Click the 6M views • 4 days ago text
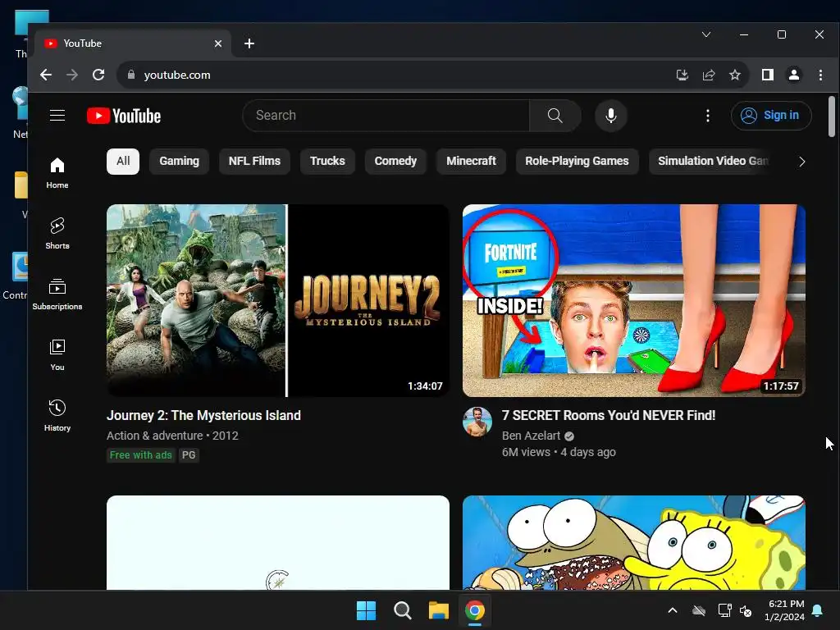840x630 pixels. pyautogui.click(x=559, y=452)
